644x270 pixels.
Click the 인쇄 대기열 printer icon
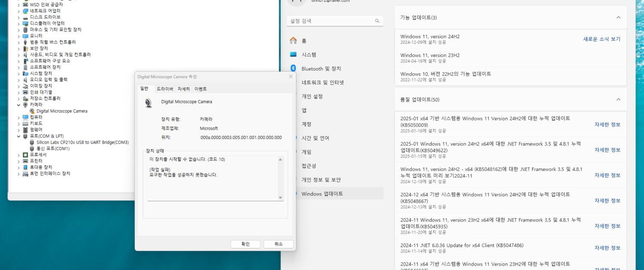(25, 92)
